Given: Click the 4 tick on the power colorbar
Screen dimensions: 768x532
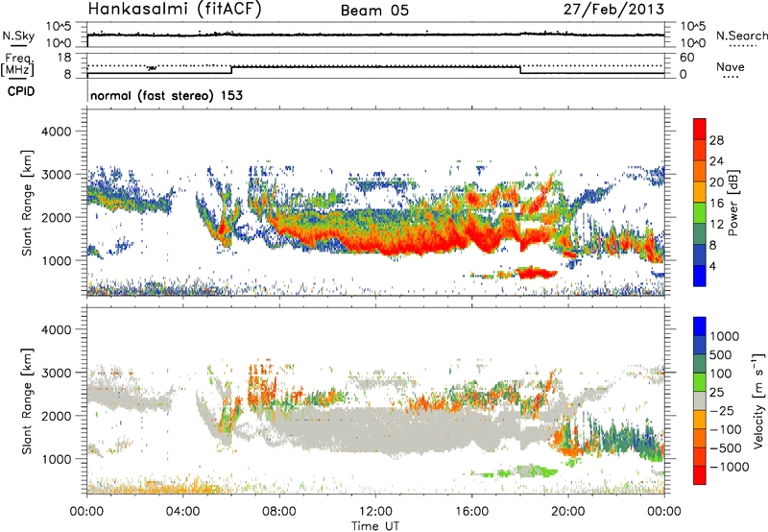Looking at the screenshot, I should [712, 266].
